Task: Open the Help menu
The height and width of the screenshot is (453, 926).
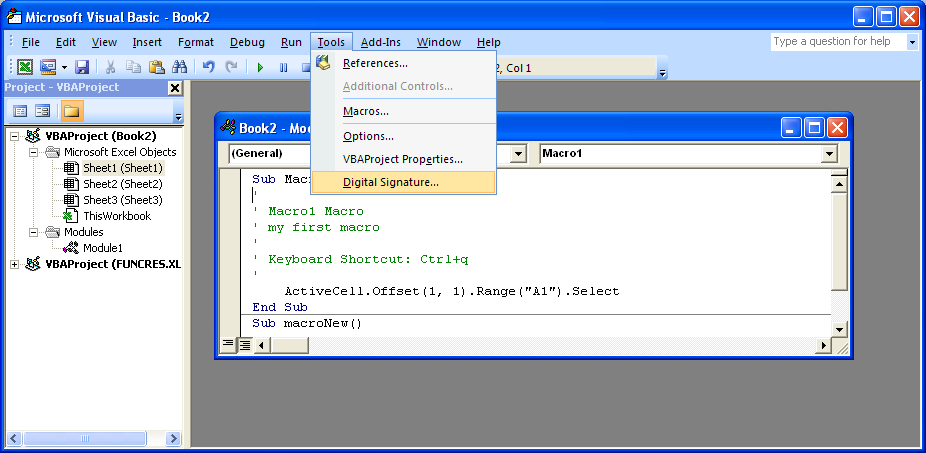Action: (x=488, y=42)
